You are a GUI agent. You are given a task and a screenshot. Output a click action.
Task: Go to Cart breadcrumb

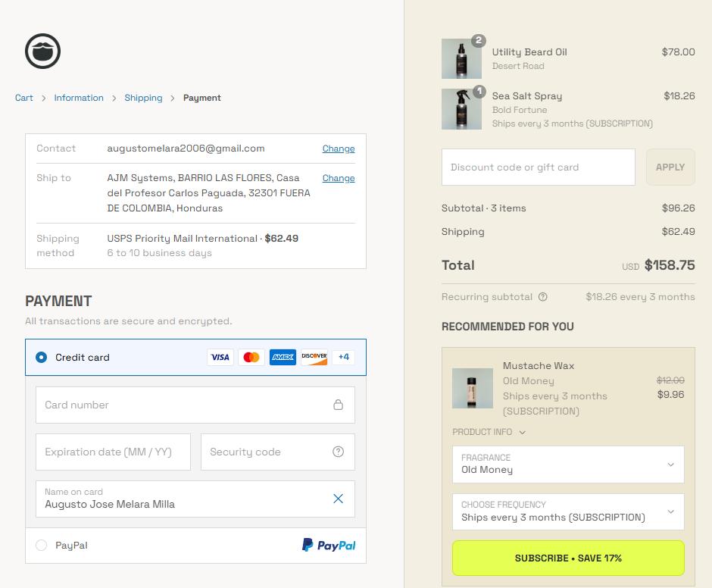coord(24,98)
